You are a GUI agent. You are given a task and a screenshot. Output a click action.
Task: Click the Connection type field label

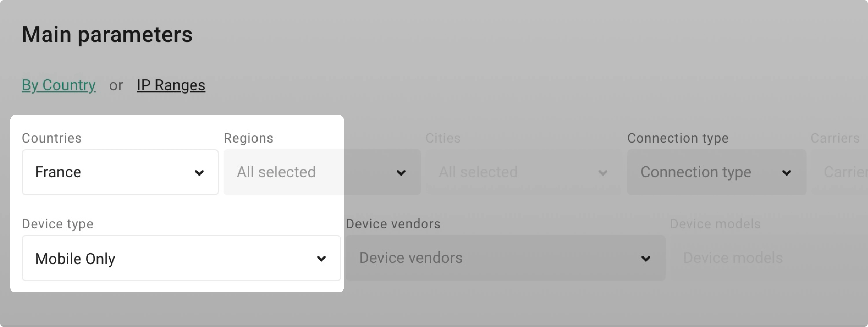pyautogui.click(x=678, y=138)
